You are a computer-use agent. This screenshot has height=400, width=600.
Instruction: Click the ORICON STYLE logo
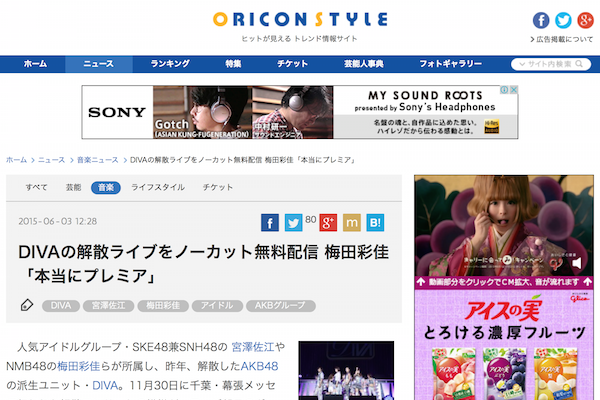(x=300, y=20)
